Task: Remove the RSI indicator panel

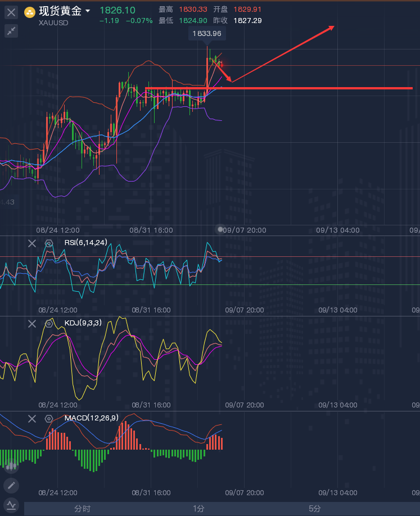Action: point(32,243)
